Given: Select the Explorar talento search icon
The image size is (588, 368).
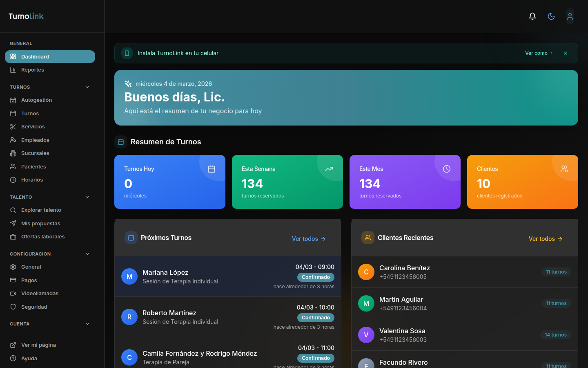Looking at the screenshot, I should [13, 210].
